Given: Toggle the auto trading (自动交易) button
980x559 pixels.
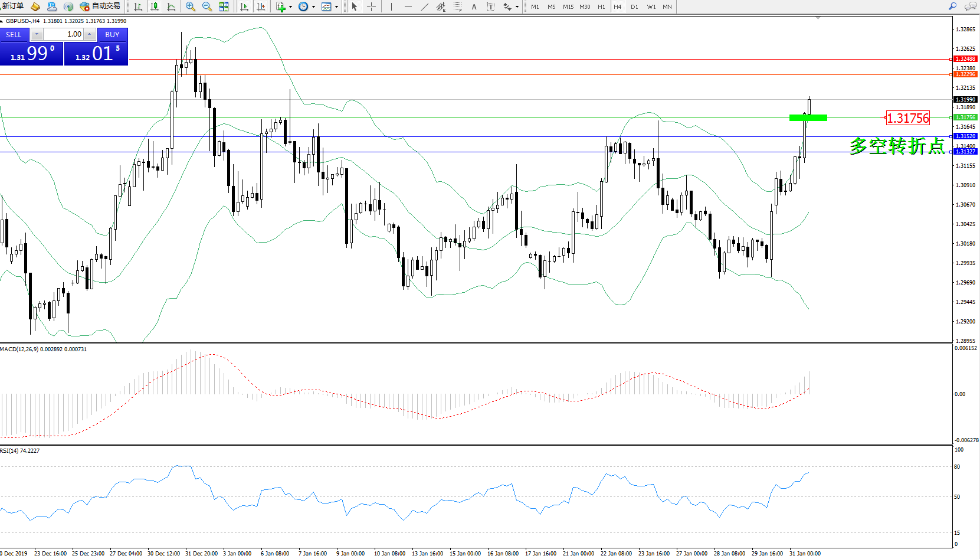Looking at the screenshot, I should (x=100, y=6).
